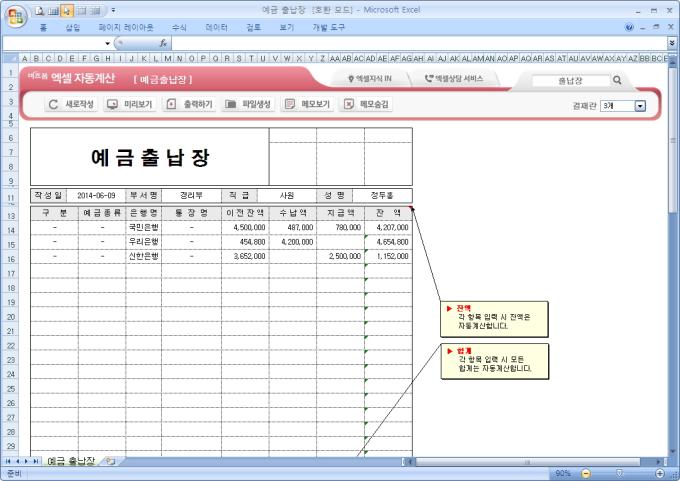680x481 pixels.
Task: Open the quick access toolbar customize arrow
Action: pos(113,11)
